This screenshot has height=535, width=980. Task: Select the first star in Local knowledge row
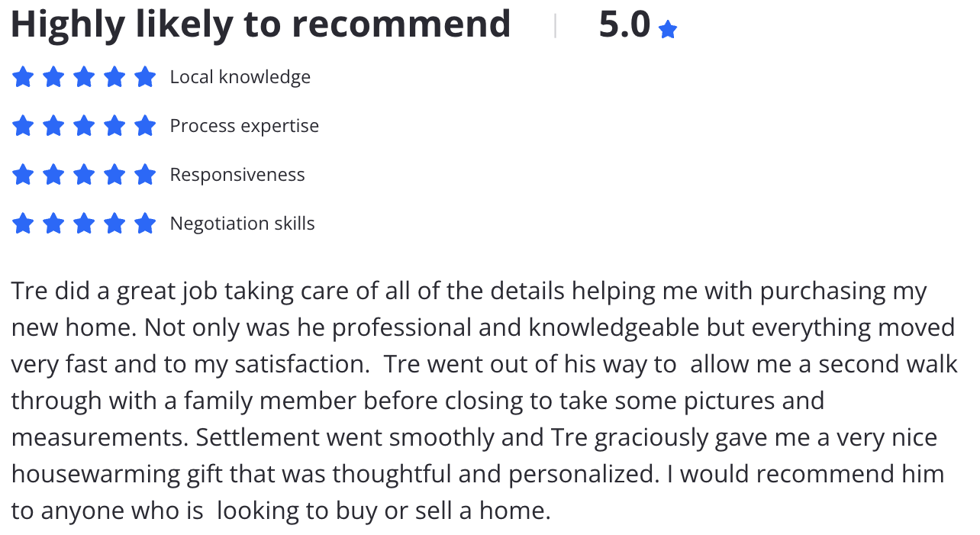(x=23, y=77)
